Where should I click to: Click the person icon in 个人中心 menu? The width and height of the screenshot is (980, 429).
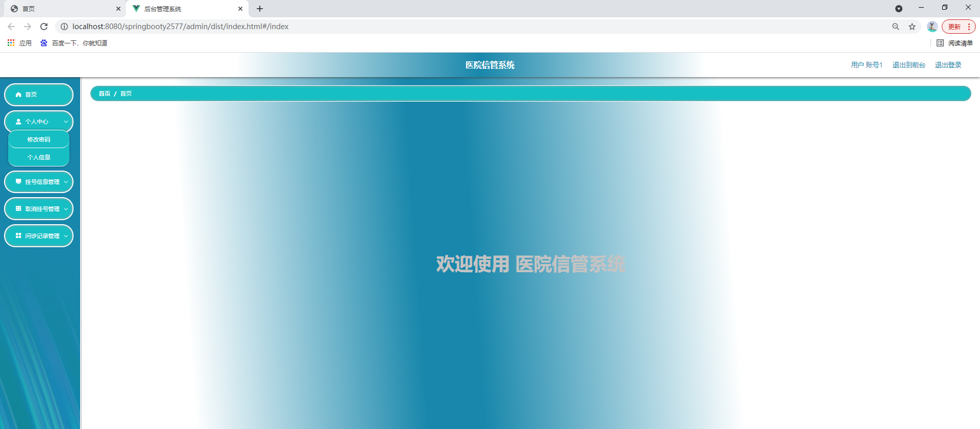click(18, 122)
